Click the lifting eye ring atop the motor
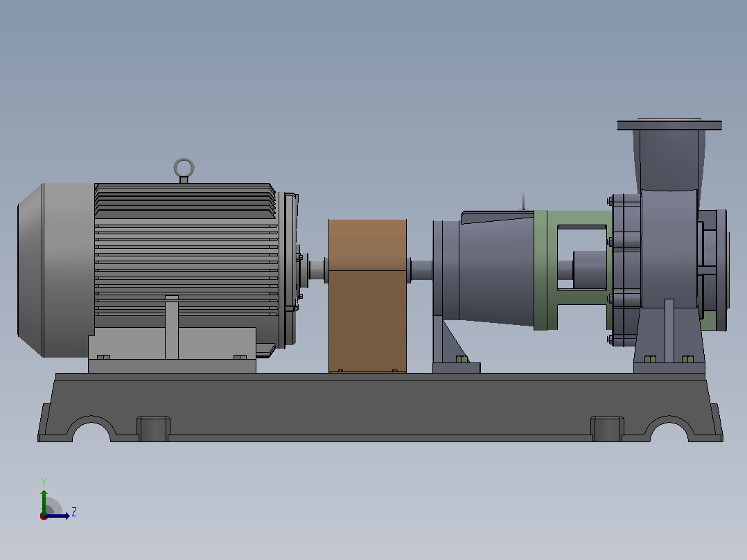 184,168
